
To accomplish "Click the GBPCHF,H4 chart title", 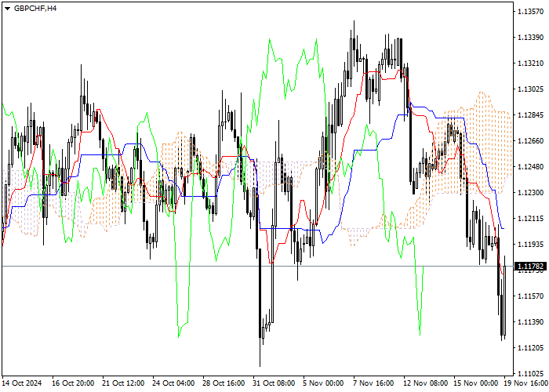I will point(35,8).
